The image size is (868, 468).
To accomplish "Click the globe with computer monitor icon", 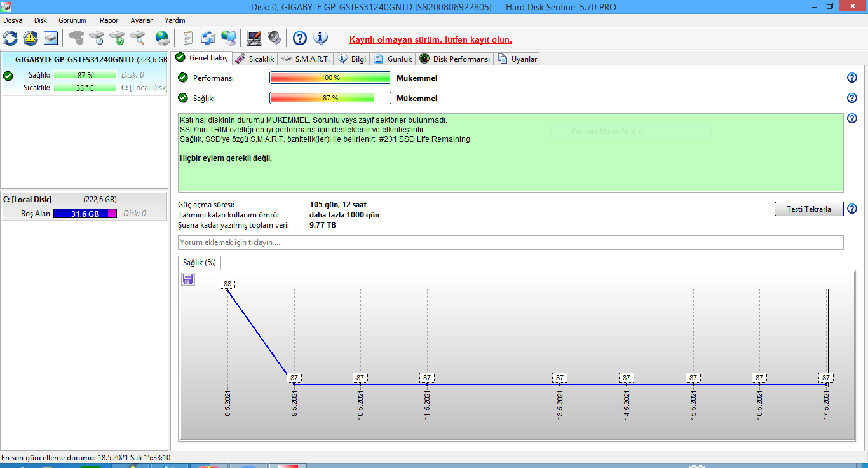I will coord(229,38).
